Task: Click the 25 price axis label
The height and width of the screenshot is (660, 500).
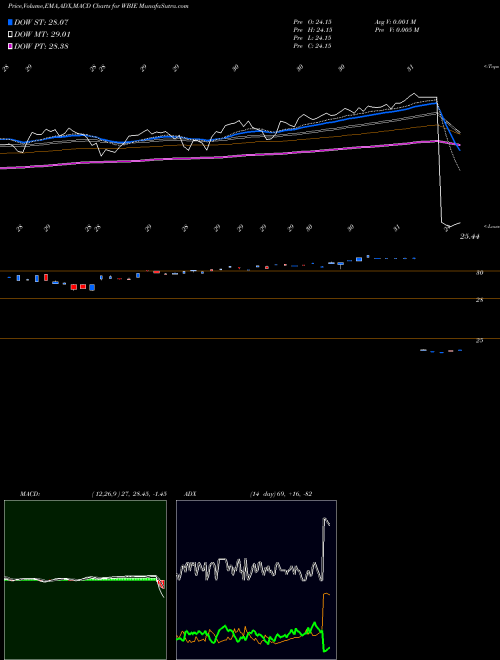Action: 479,341
